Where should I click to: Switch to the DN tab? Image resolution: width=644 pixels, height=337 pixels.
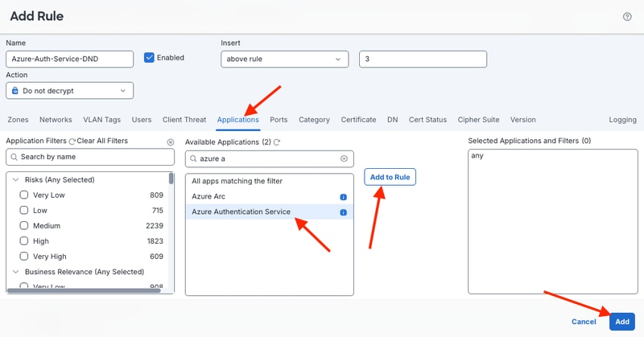pyautogui.click(x=393, y=120)
